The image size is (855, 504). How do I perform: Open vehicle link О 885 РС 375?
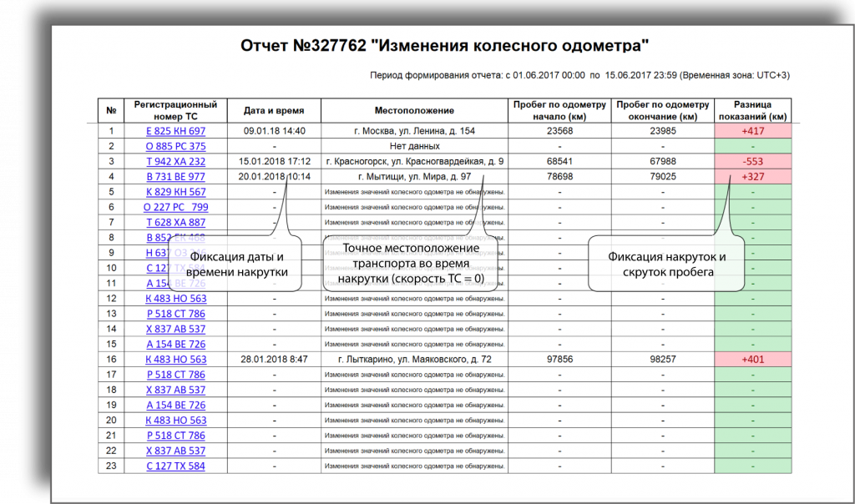click(x=175, y=146)
